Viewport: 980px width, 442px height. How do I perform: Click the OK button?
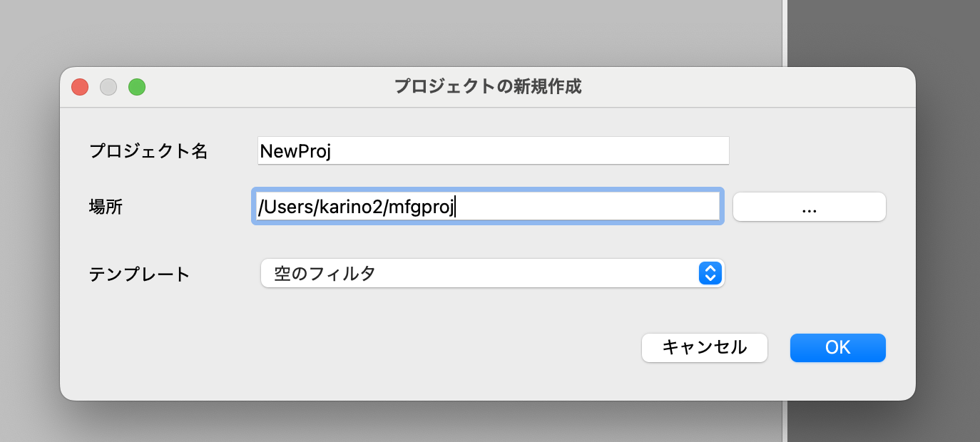[x=837, y=348]
